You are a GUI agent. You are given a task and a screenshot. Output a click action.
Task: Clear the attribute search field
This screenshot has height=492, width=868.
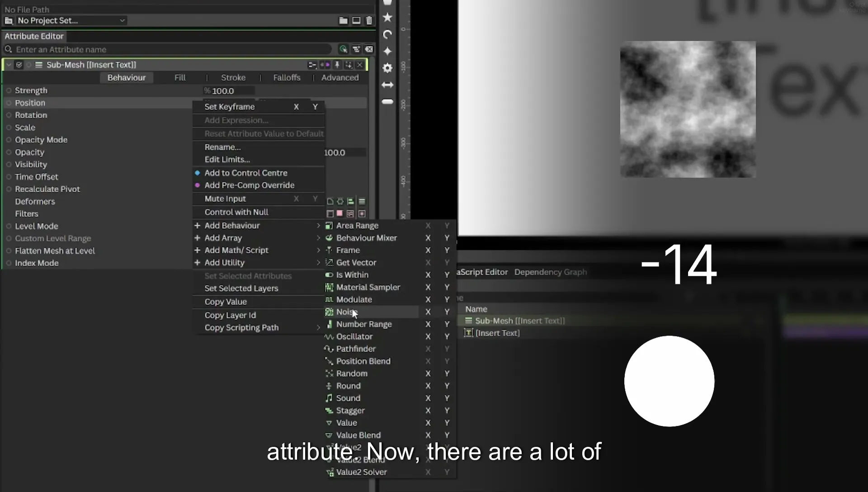[x=369, y=49]
